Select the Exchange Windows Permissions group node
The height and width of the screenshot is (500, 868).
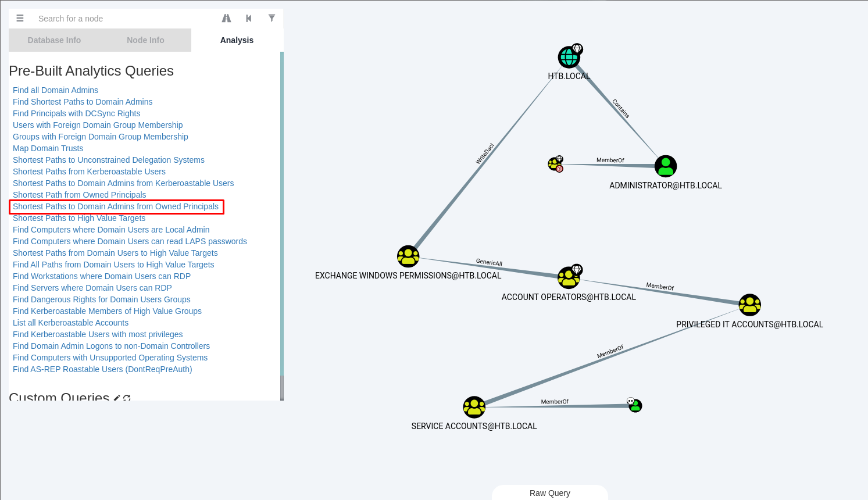pyautogui.click(x=408, y=256)
